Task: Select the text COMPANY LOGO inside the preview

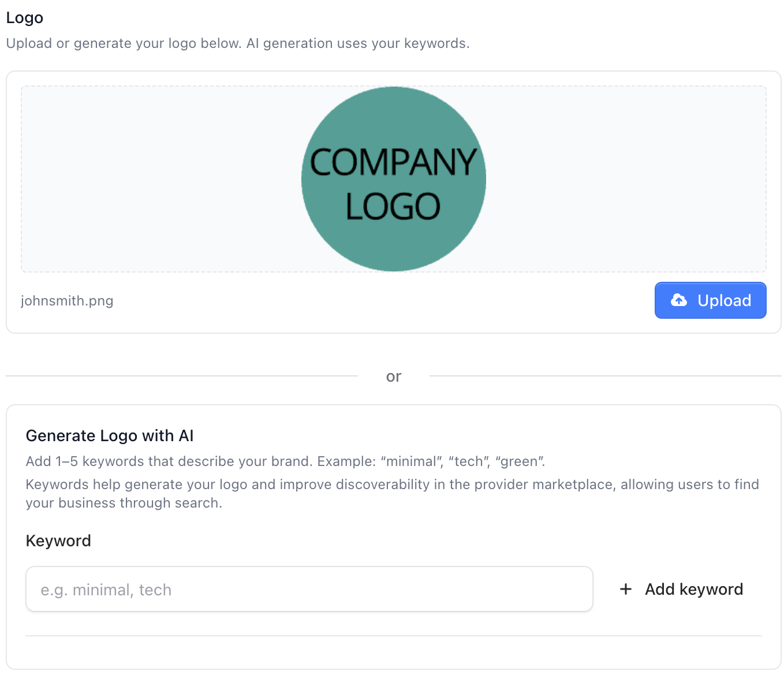Action: point(393,179)
